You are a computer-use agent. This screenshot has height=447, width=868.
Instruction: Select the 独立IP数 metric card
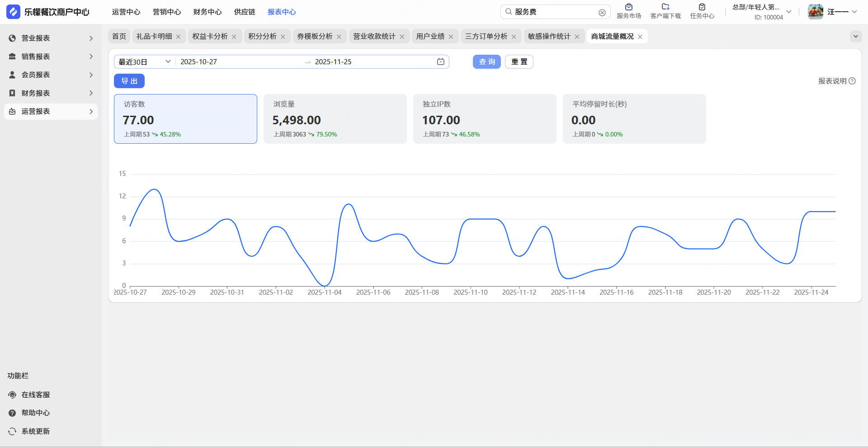(484, 119)
